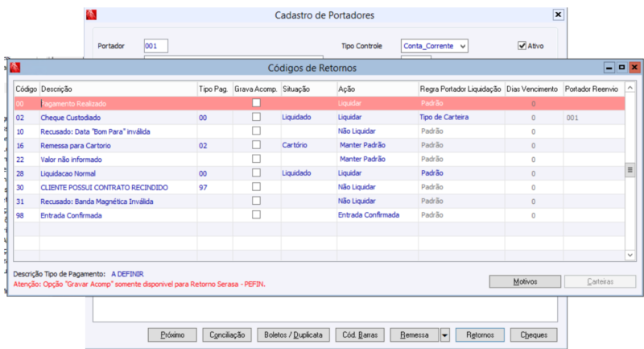Click the Tipo Pag. column header
The width and height of the screenshot is (644, 349).
point(215,89)
